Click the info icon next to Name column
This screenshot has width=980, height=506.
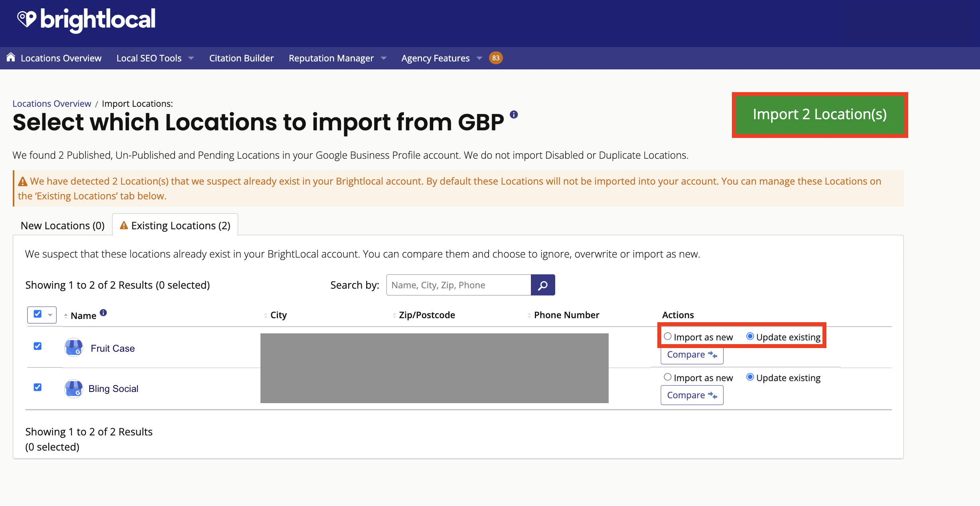click(x=103, y=313)
